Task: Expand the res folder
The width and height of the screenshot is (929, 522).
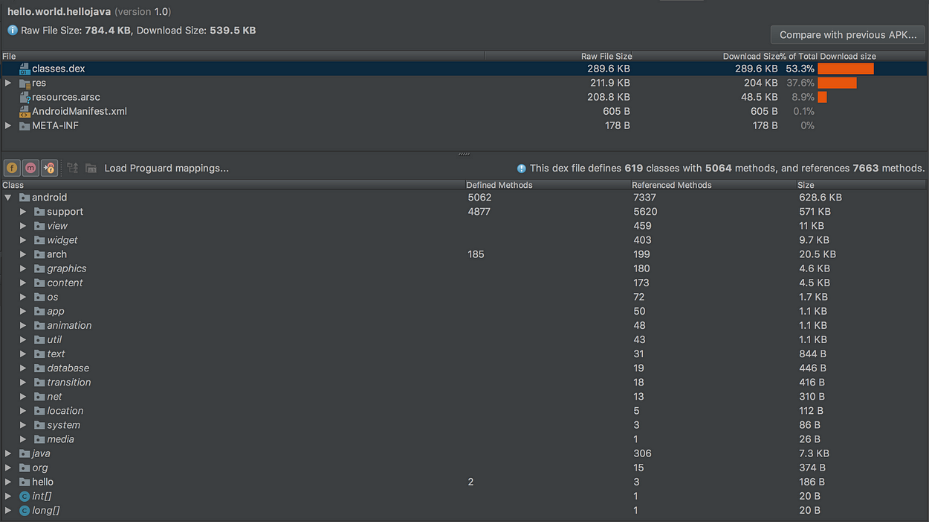Action: 8,83
